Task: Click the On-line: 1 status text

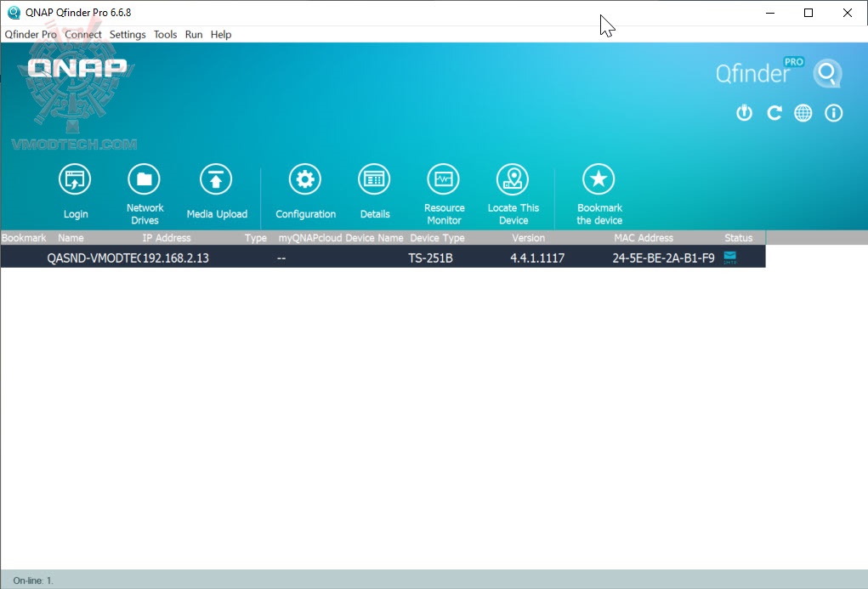Action: pos(33,581)
